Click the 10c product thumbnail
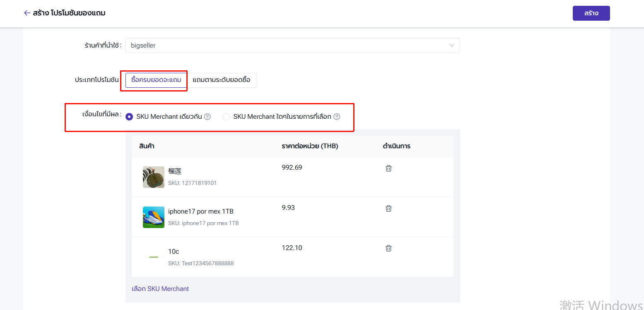The height and width of the screenshot is (310, 644). tap(154, 257)
